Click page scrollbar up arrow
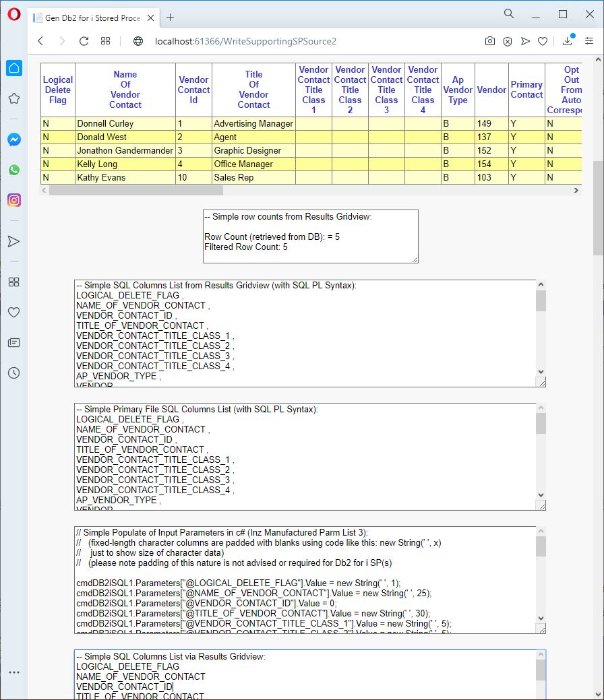The width and height of the screenshot is (604, 700). click(x=598, y=59)
